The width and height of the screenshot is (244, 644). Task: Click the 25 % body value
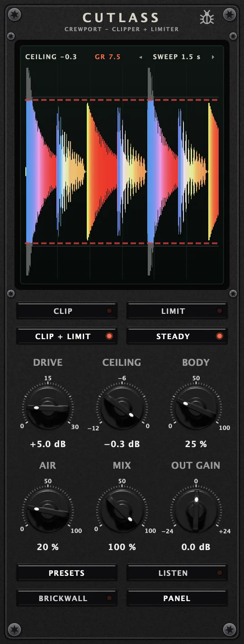coord(196,444)
